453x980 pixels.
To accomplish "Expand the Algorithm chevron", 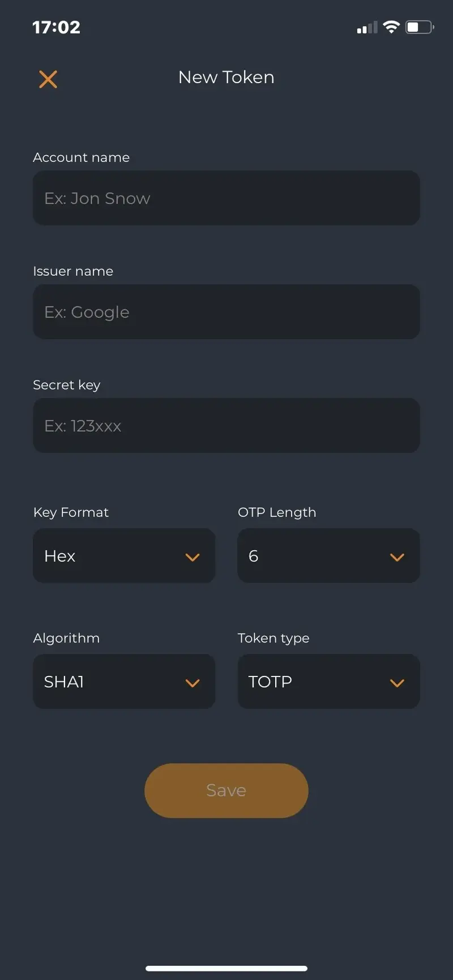I will point(193,683).
